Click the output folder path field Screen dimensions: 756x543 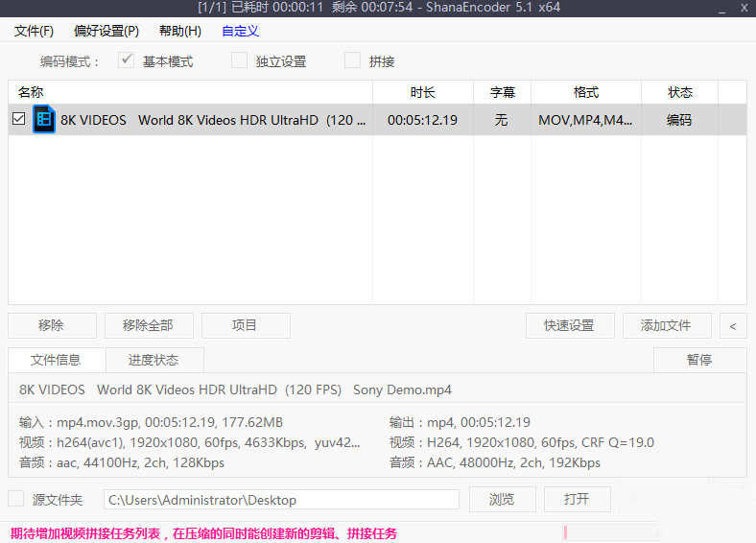(281, 500)
